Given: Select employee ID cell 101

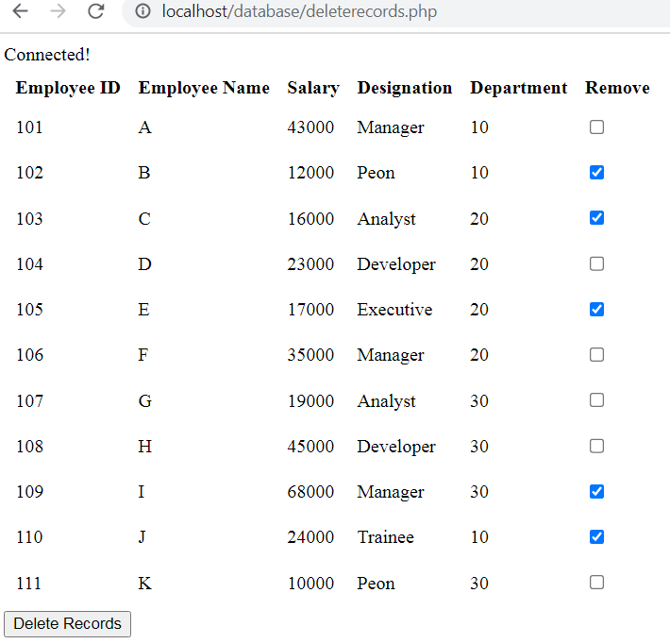Looking at the screenshot, I should coord(29,127).
